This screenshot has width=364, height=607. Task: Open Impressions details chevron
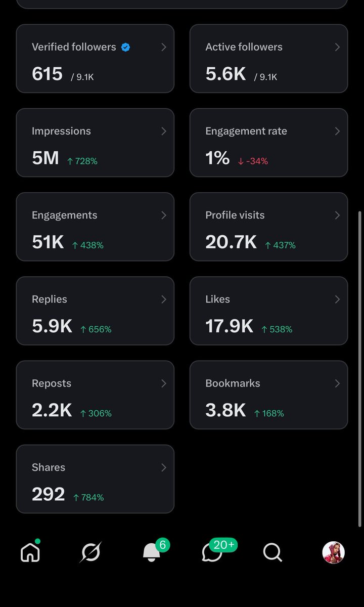pyautogui.click(x=163, y=131)
